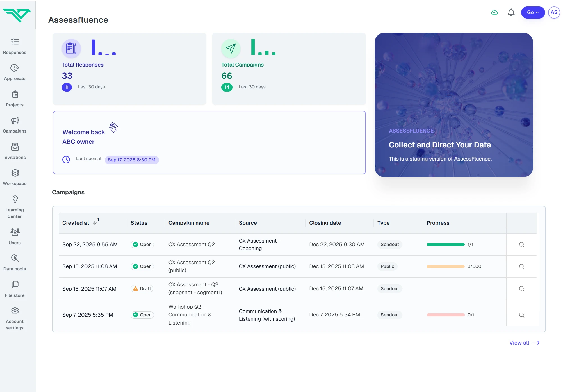Open the Invitations section
This screenshot has height=392, width=563.
[x=15, y=151]
